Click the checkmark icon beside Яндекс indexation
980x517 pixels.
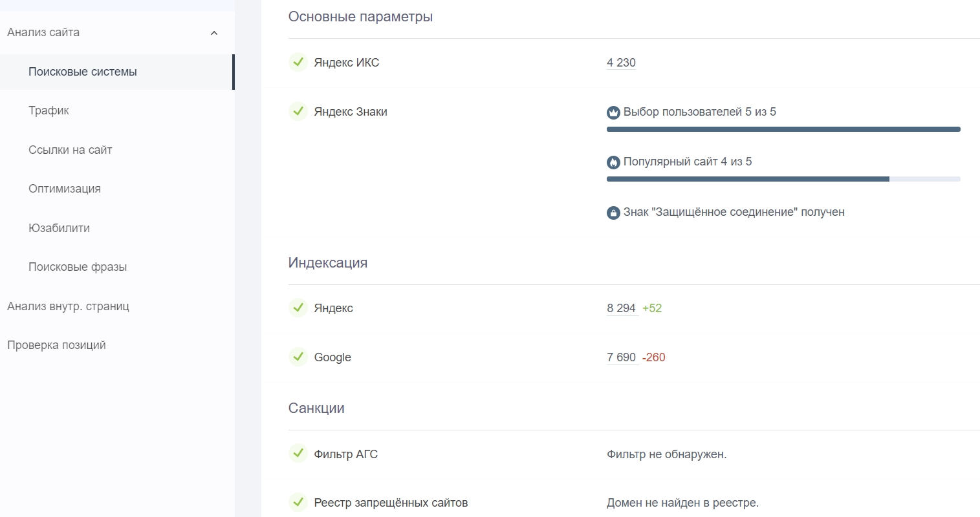(298, 308)
